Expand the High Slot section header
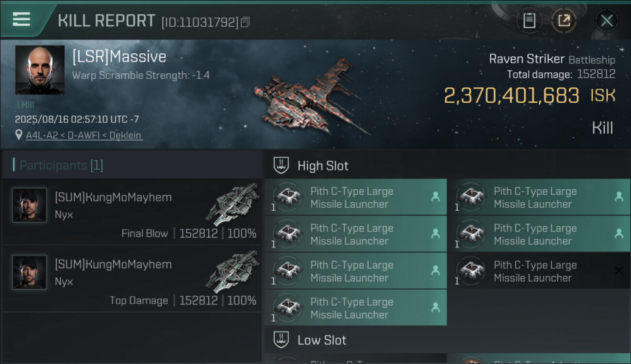The image size is (631, 364). coord(323,165)
